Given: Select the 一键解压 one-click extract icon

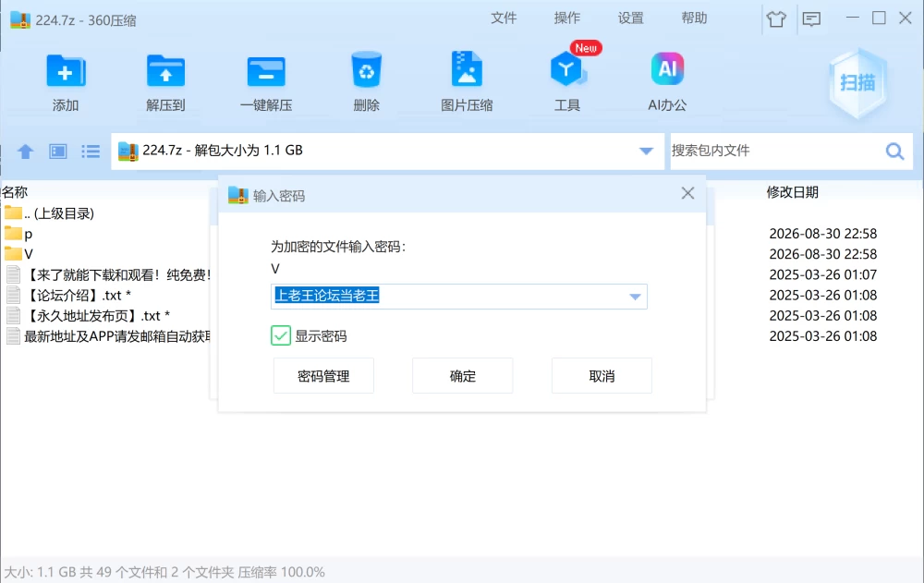Looking at the screenshot, I should [x=266, y=71].
